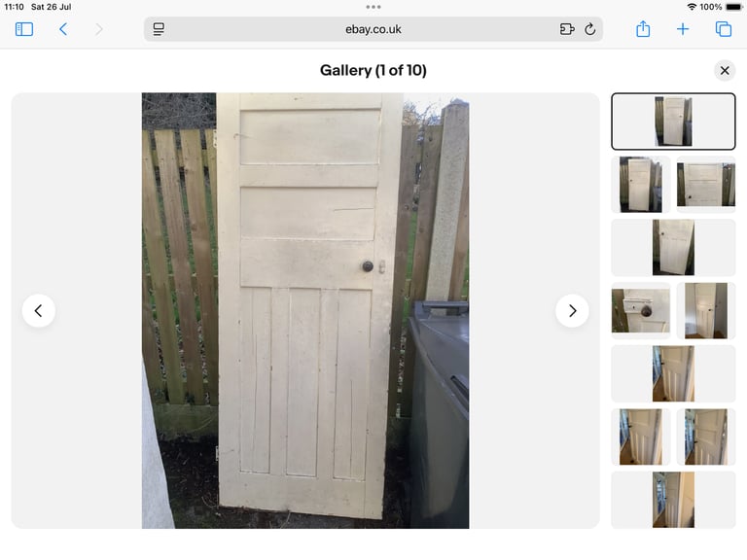Show the previous gallery image
Image resolution: width=747 pixels, height=560 pixels.
click(x=39, y=311)
